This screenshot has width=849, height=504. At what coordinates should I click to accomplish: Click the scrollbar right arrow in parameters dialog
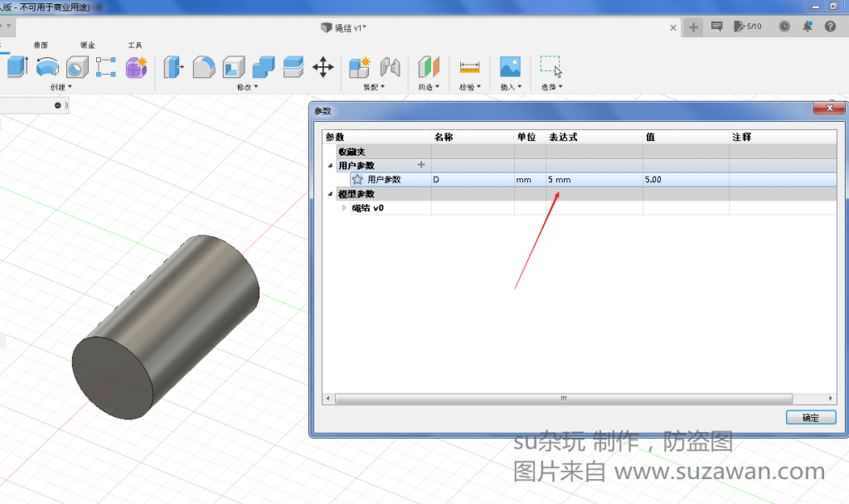(831, 399)
